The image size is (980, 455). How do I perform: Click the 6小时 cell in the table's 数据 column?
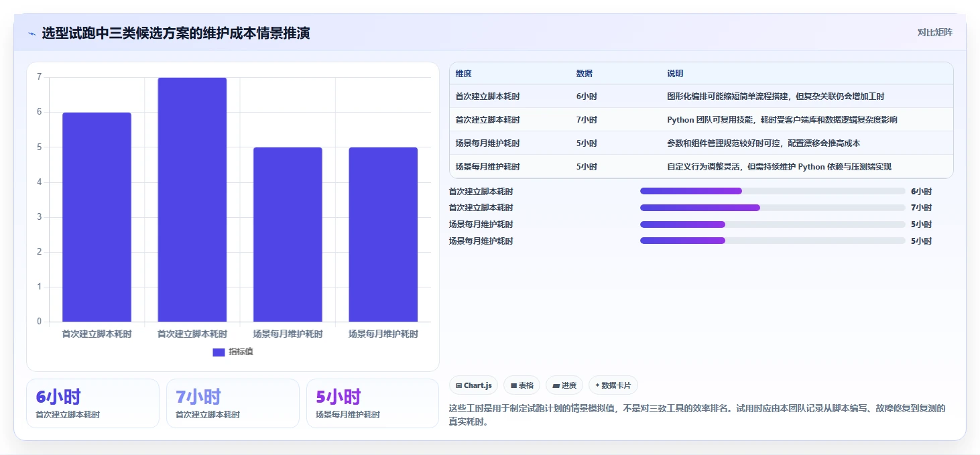587,96
